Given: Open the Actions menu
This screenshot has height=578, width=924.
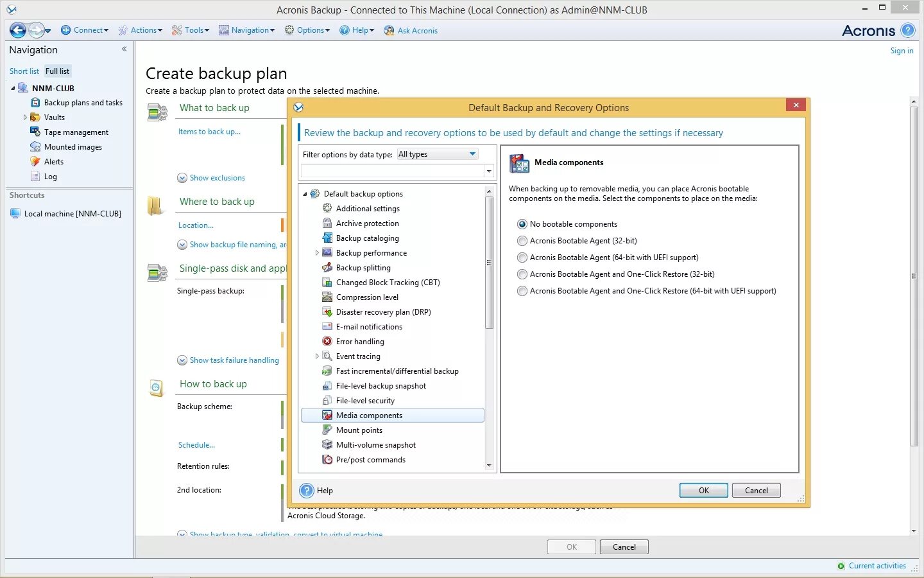Looking at the screenshot, I should (141, 30).
